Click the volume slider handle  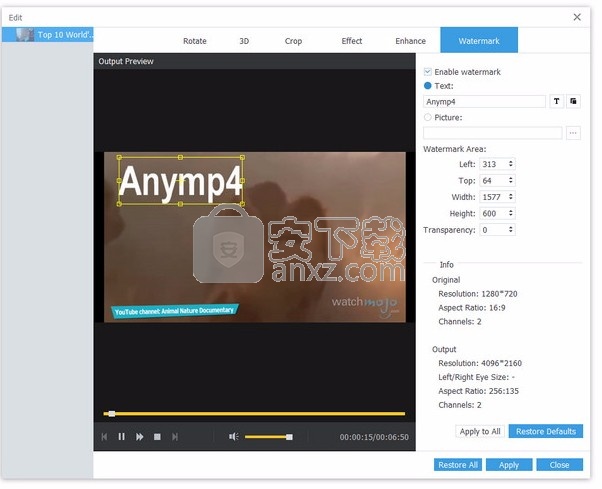[289, 437]
